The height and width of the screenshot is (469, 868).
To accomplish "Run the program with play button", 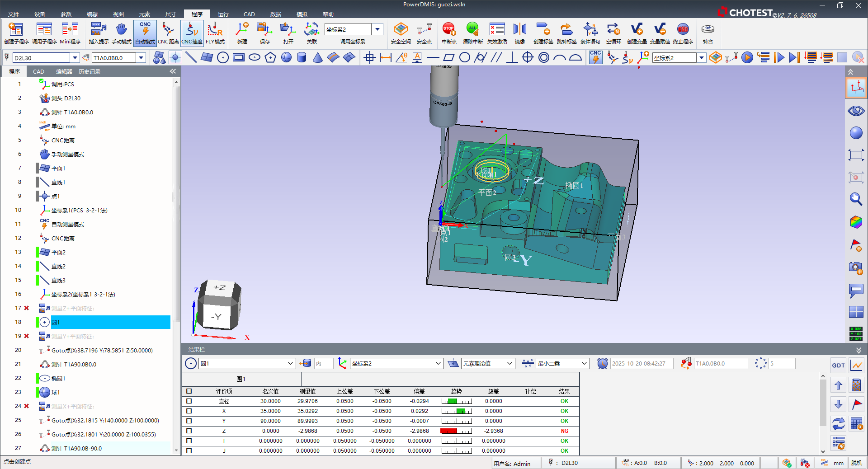I will point(747,57).
